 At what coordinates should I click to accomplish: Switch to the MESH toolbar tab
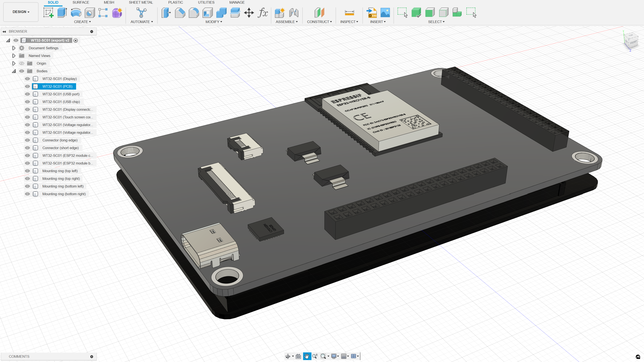tap(109, 2)
